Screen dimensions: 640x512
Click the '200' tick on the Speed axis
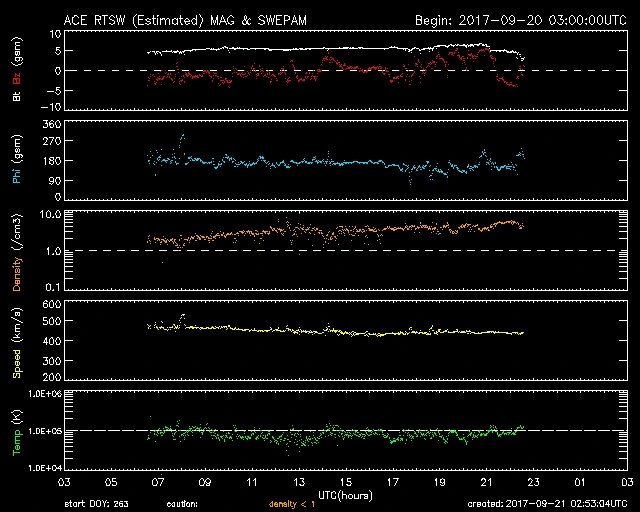coord(52,377)
